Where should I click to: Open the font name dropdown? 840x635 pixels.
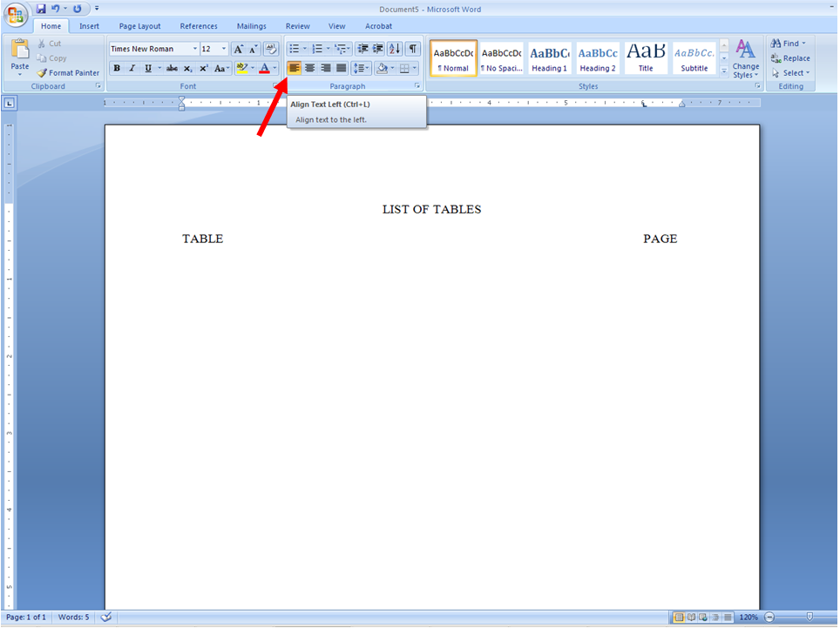(195, 48)
